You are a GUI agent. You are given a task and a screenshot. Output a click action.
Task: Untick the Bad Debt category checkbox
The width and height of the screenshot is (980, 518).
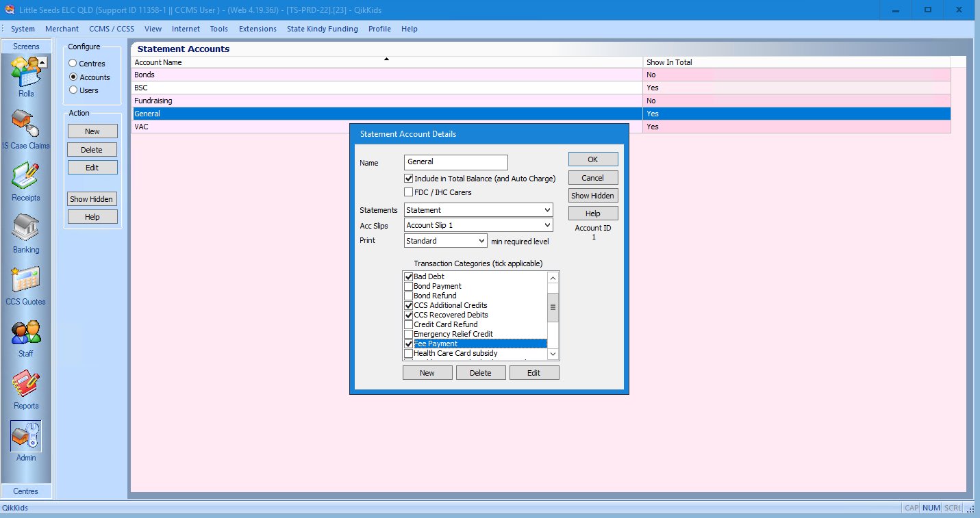(x=409, y=276)
